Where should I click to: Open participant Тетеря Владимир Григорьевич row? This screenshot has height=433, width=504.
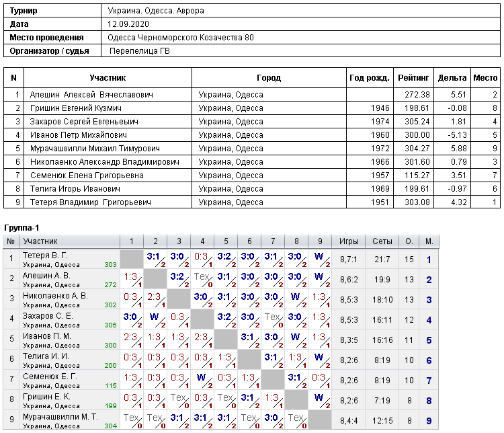pyautogui.click(x=252, y=202)
